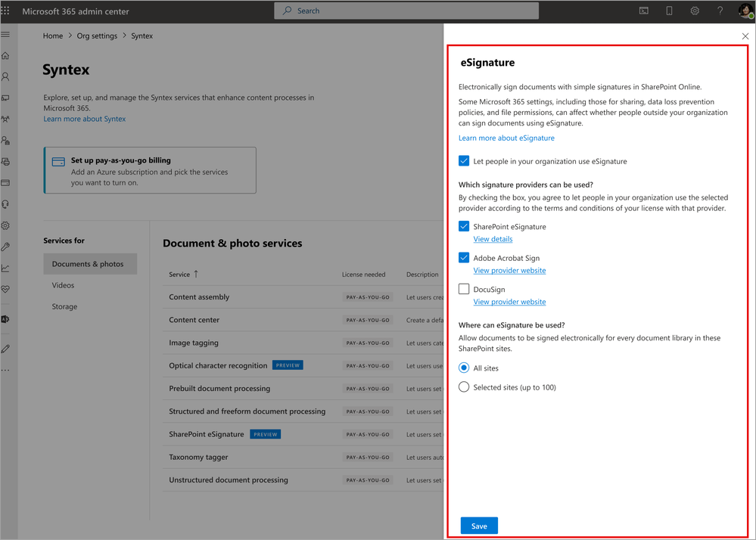Open the Home icon in sidebar
Image resolution: width=756 pixels, height=540 pixels.
click(5, 56)
